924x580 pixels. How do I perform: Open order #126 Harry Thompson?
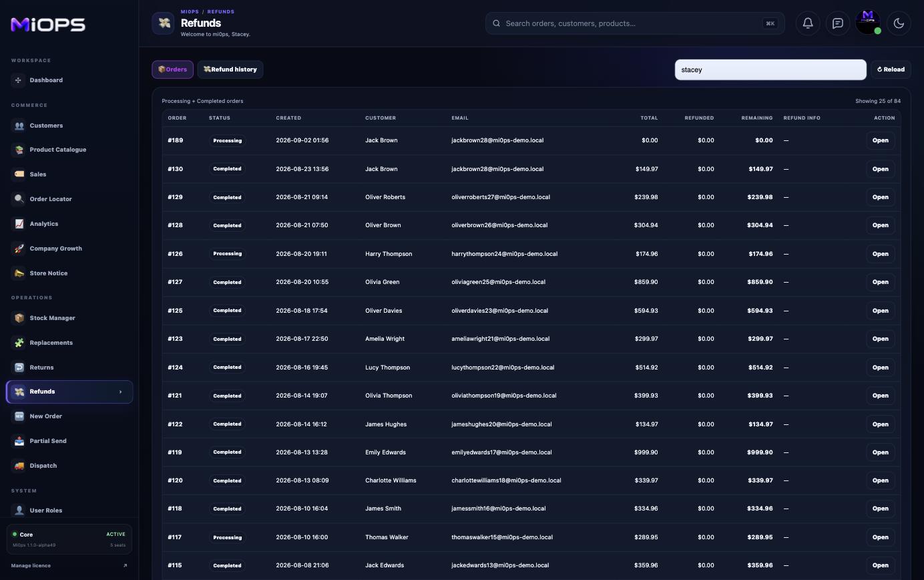coord(880,254)
